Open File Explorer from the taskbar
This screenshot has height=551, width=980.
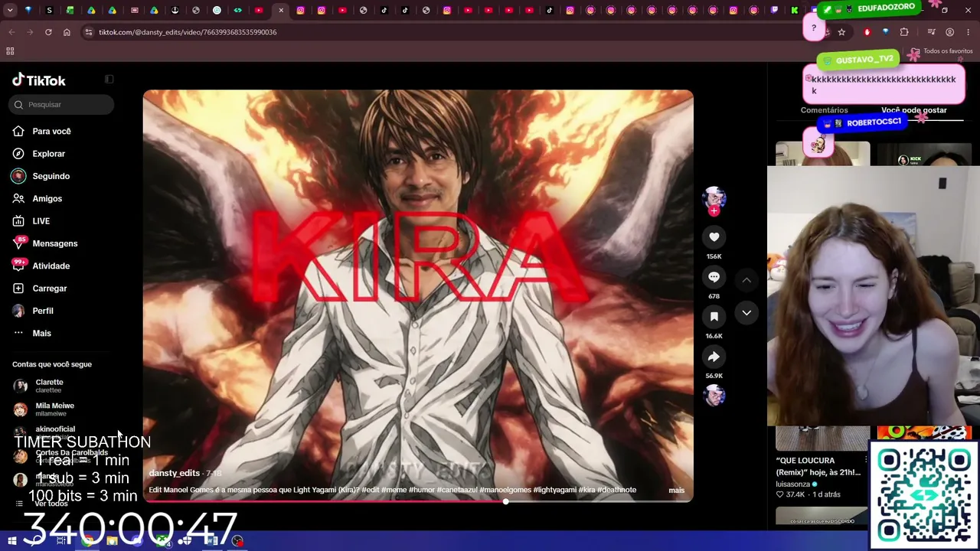(x=113, y=541)
